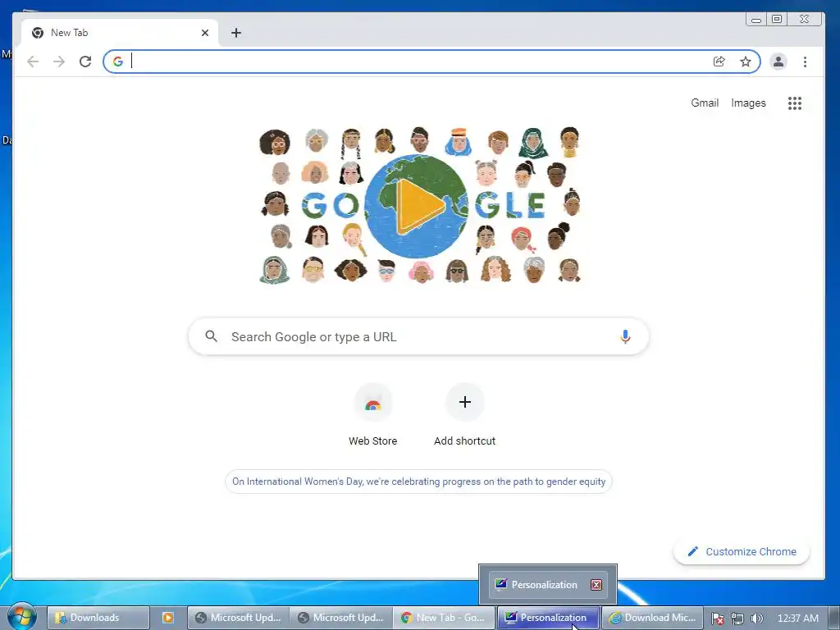
Task: Start voice search with microphone icon
Action: click(624, 336)
